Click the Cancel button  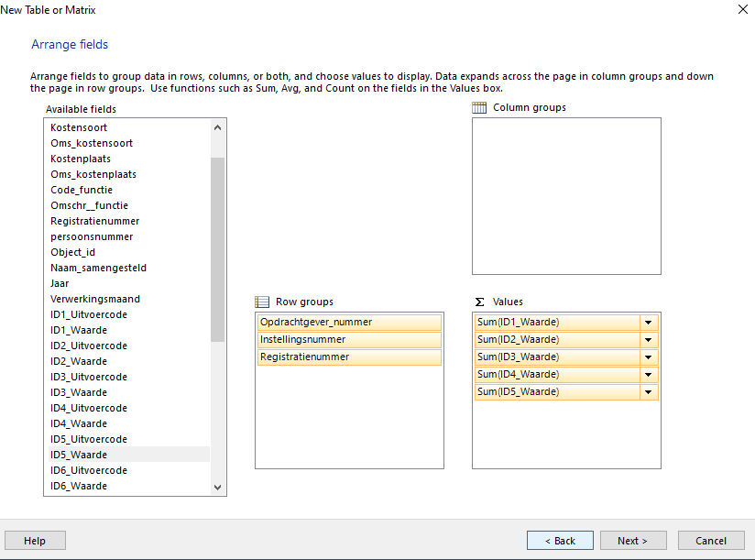[x=710, y=541]
